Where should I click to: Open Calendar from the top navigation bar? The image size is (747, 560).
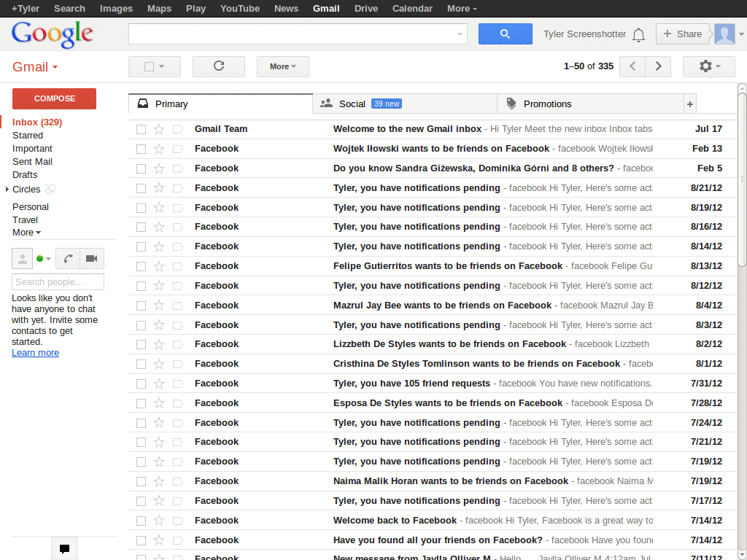(412, 8)
